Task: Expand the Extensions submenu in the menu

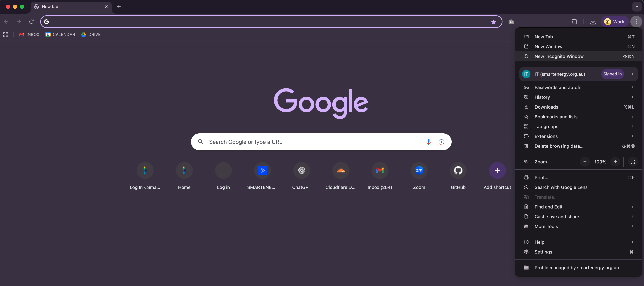Action: coord(578,136)
